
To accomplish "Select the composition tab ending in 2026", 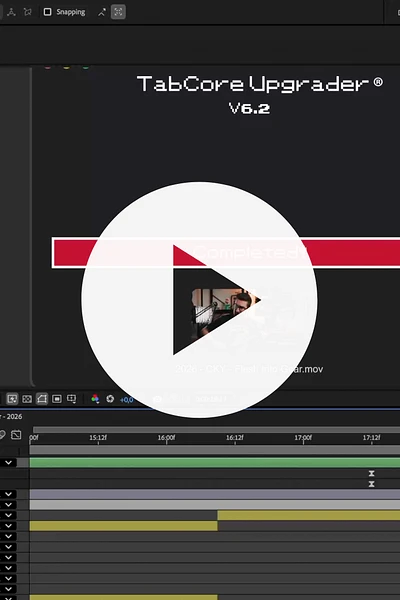I will (x=11, y=416).
